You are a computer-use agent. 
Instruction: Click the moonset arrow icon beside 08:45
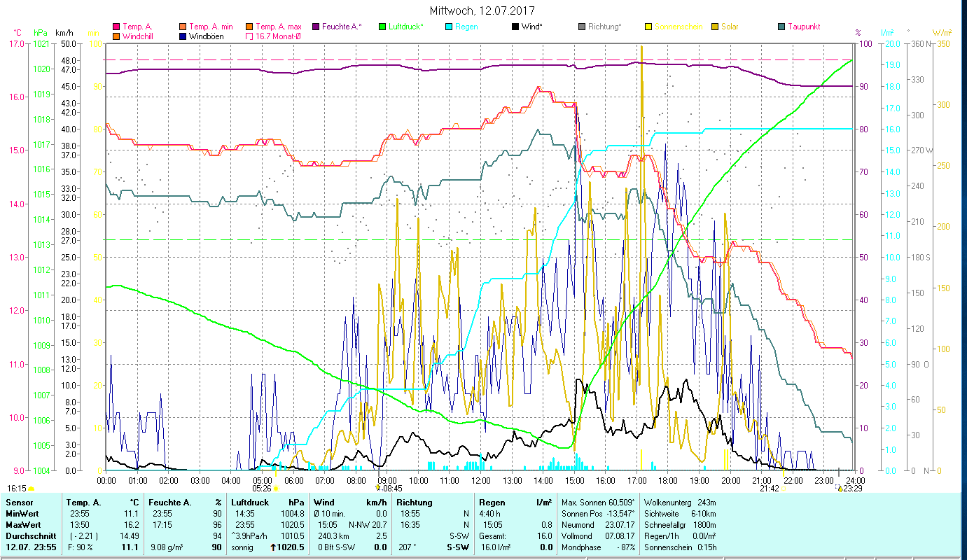[x=378, y=488]
